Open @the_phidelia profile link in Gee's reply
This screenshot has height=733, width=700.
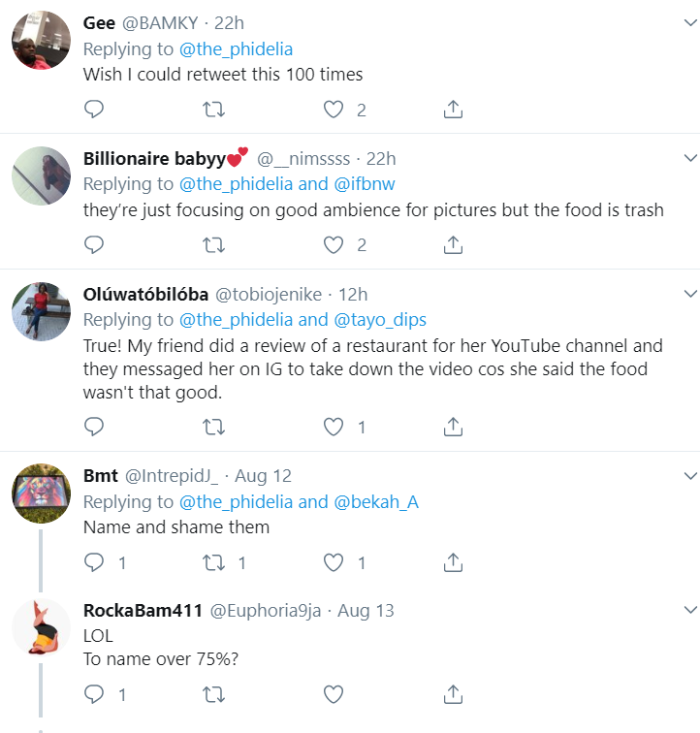(x=237, y=48)
